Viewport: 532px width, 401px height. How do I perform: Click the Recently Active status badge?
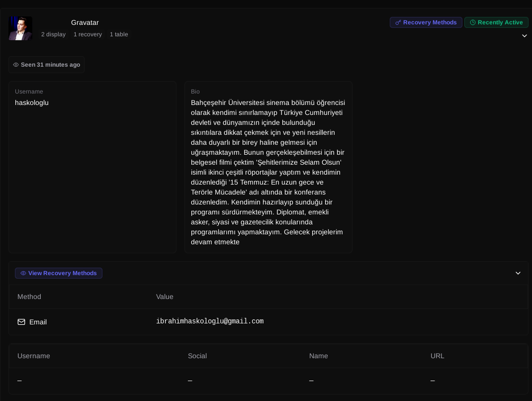496,22
